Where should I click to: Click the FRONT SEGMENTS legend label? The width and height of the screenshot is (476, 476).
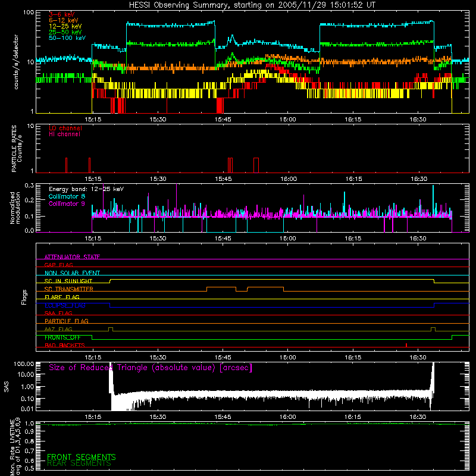tap(82, 457)
